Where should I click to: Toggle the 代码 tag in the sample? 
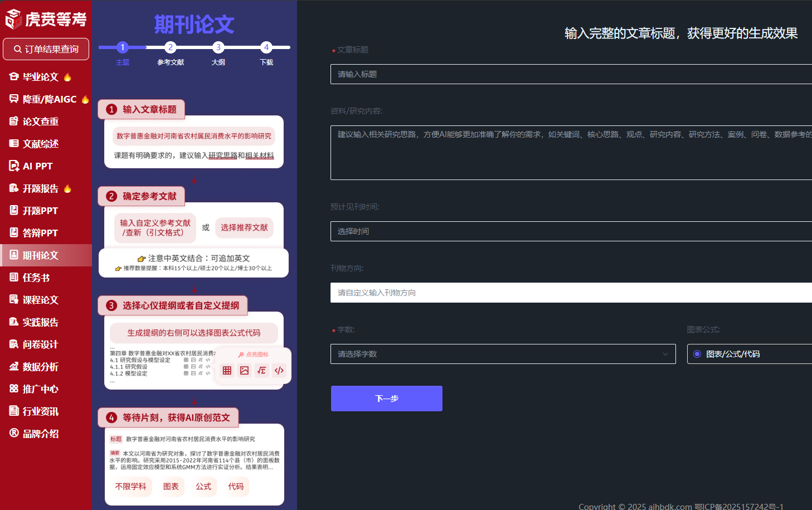pos(236,486)
